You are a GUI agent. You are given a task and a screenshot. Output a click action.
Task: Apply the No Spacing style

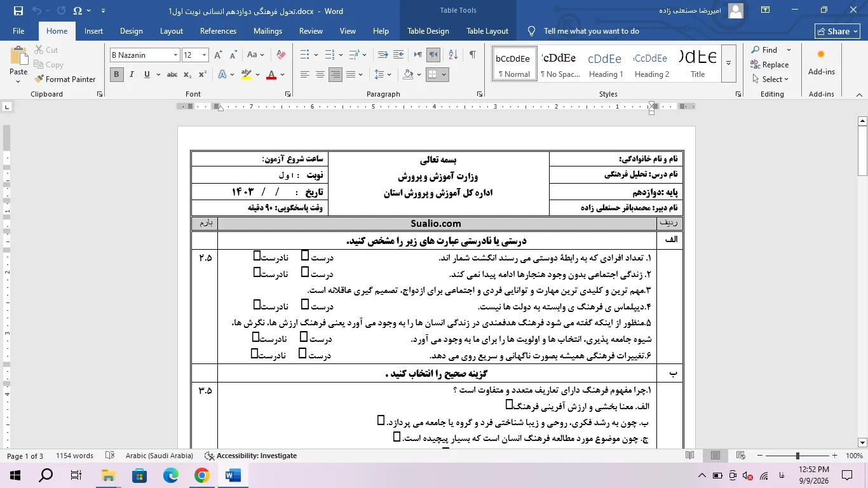[x=560, y=63]
